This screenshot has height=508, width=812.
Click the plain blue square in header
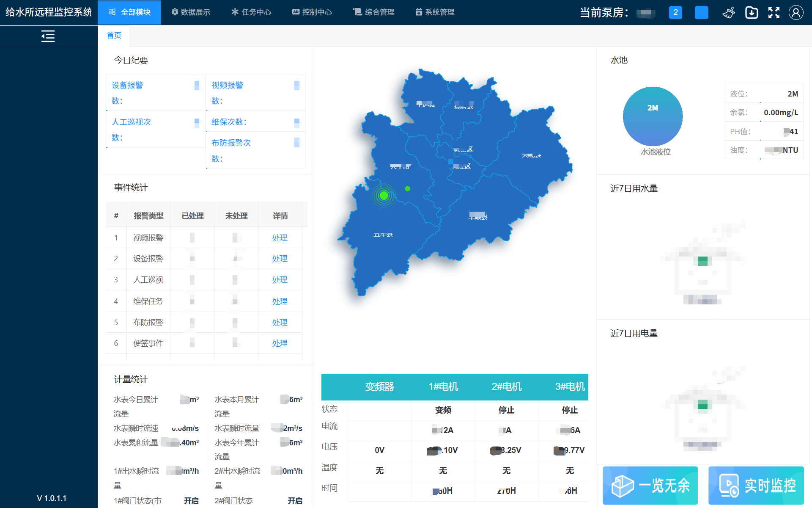(701, 12)
